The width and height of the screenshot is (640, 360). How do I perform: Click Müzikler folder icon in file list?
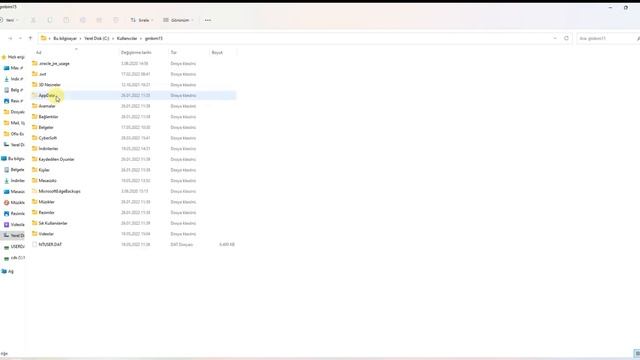[35, 202]
